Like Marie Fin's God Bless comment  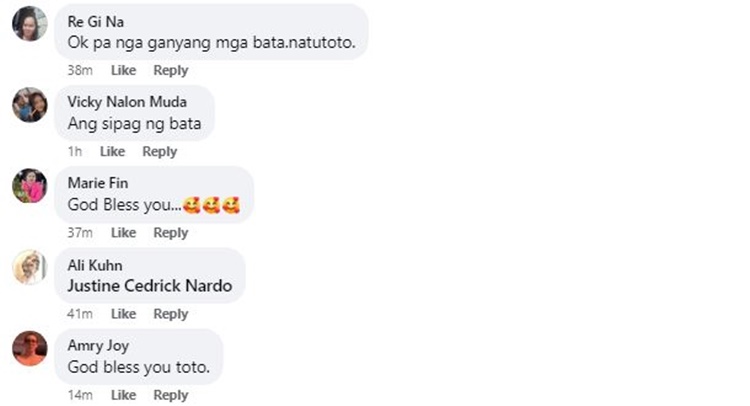pyautogui.click(x=123, y=232)
